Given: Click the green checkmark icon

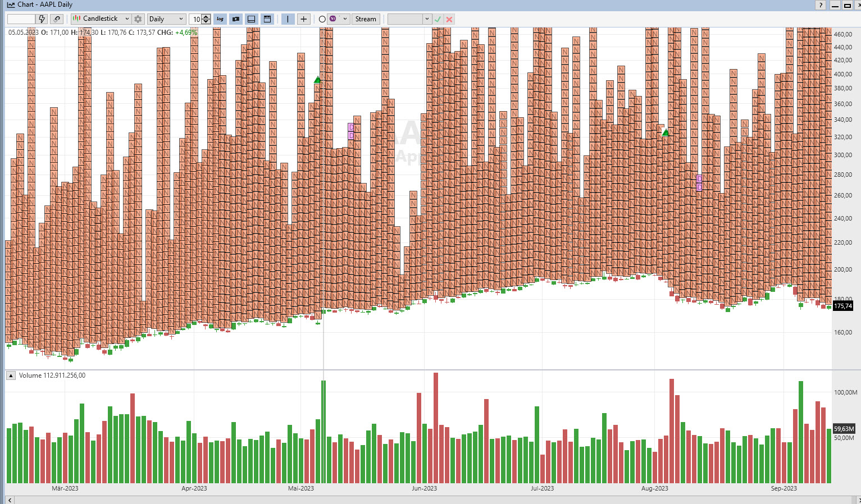Looking at the screenshot, I should 438,19.
